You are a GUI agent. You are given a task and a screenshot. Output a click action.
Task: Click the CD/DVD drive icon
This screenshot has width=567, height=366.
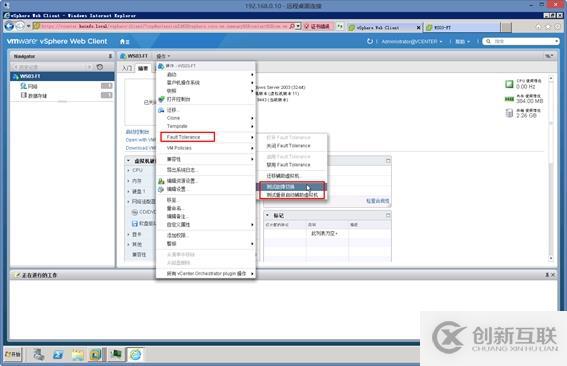click(x=135, y=212)
